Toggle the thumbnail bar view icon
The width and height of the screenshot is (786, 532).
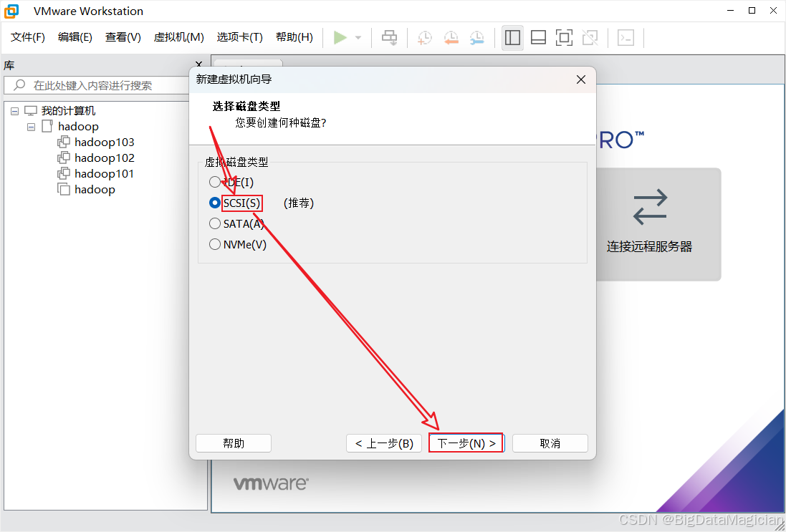pos(538,37)
